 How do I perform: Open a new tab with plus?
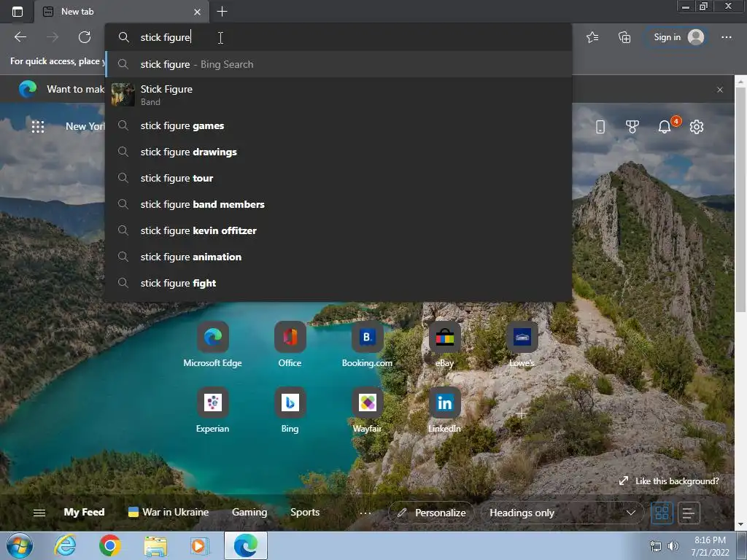(x=222, y=12)
